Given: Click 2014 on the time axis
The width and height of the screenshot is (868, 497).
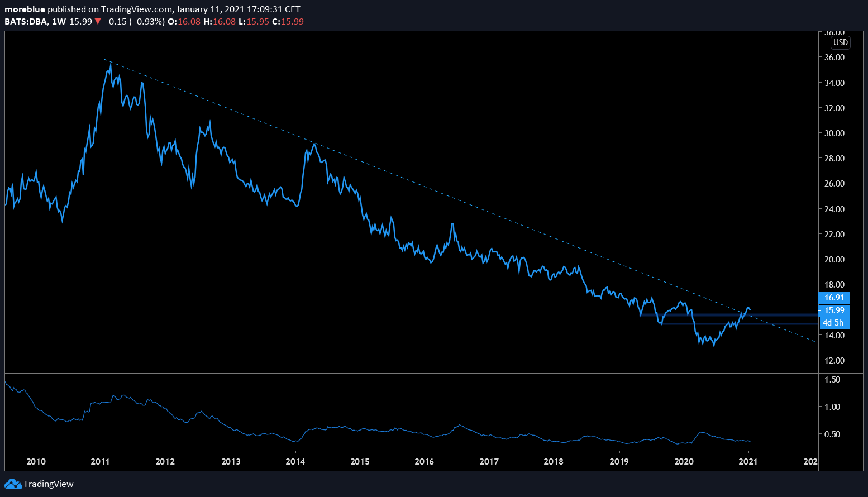Looking at the screenshot, I should [295, 461].
